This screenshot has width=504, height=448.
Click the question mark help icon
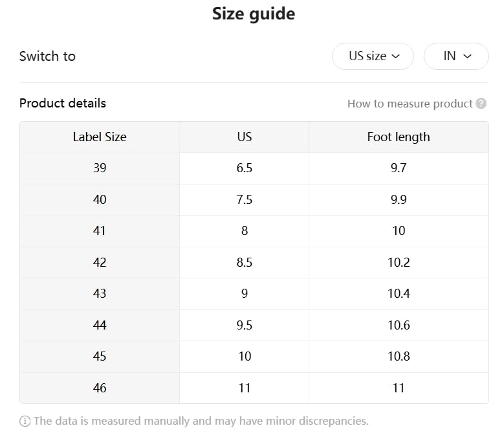[x=481, y=104]
